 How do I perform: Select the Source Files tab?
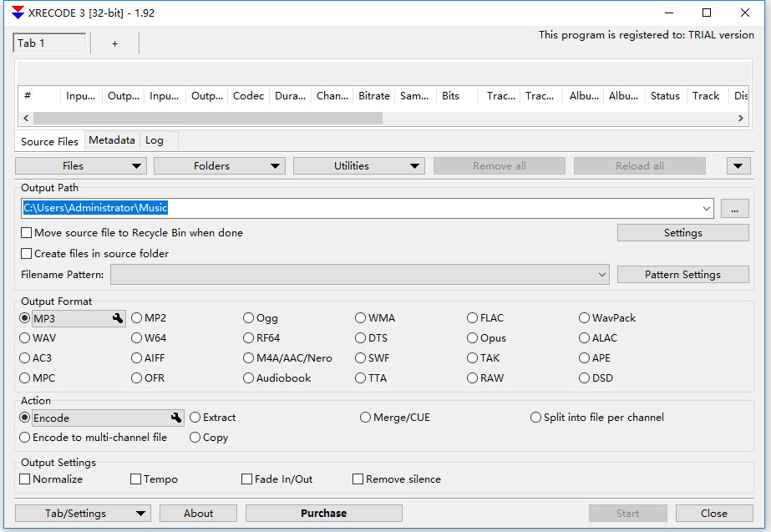click(49, 142)
